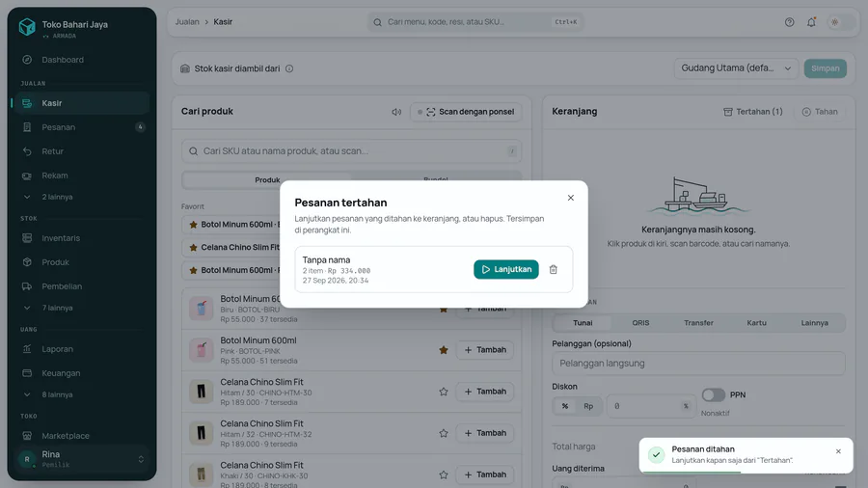Click the info icon beside 'Stok kasir diambil dari'
The image size is (868, 488).
[289, 68]
